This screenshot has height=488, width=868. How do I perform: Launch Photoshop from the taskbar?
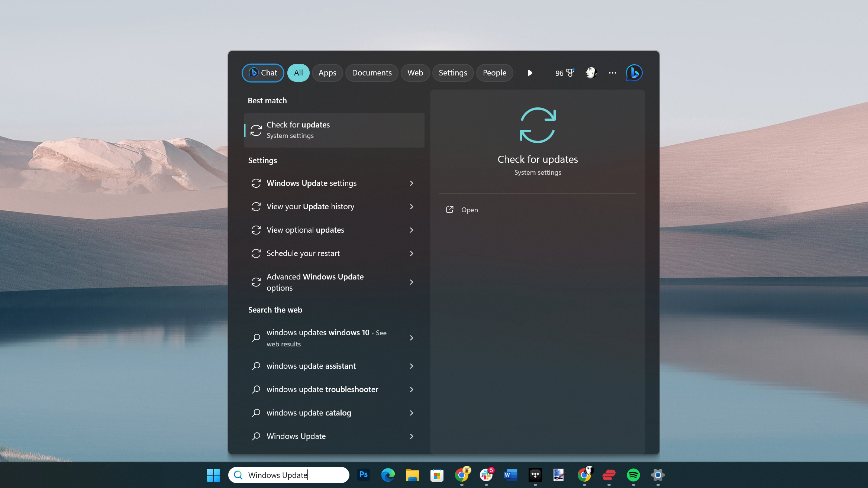[363, 475]
